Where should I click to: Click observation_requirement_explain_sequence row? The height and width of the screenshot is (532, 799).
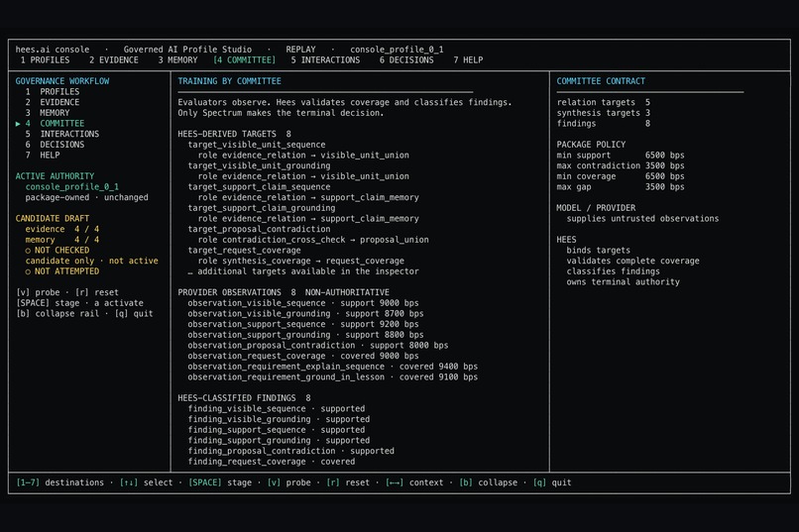click(333, 367)
